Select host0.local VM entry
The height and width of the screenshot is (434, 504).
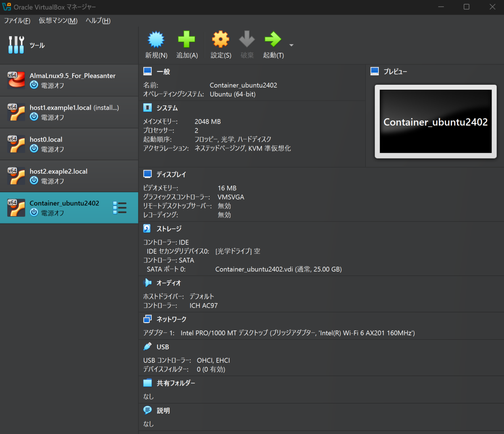69,144
